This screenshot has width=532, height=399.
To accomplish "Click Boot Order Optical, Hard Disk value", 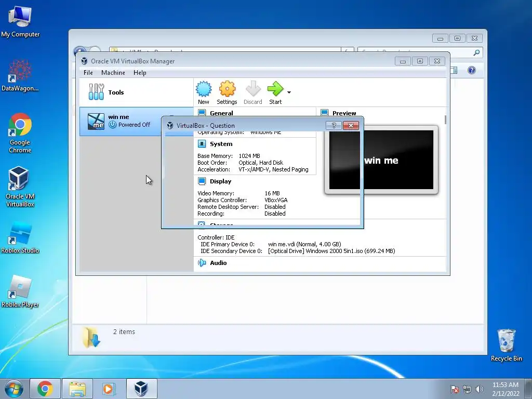I will tap(261, 163).
